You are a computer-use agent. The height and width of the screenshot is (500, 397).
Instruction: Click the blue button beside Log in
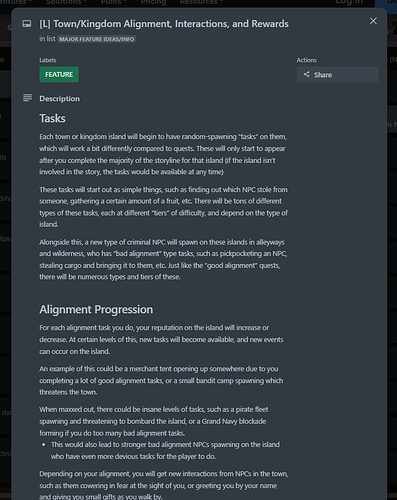386,3
